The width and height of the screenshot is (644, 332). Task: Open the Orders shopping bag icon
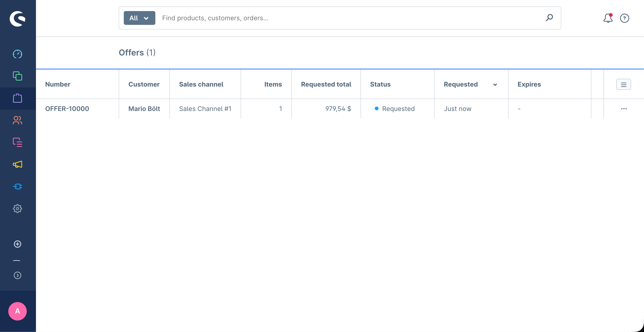(x=18, y=98)
